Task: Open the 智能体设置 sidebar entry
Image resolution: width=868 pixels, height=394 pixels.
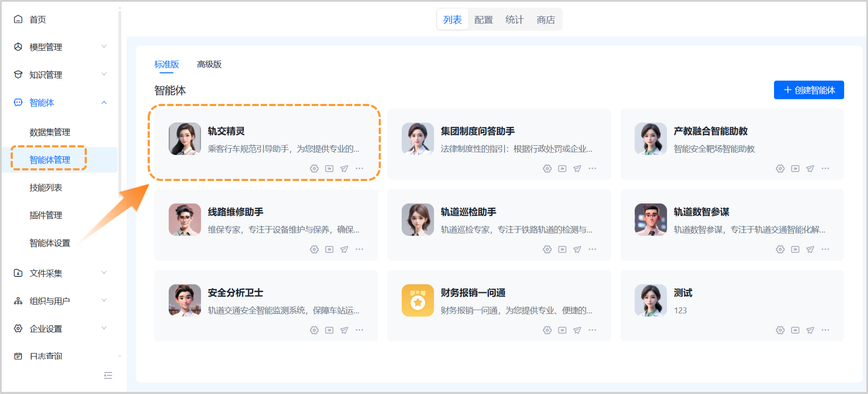Action: tap(50, 243)
